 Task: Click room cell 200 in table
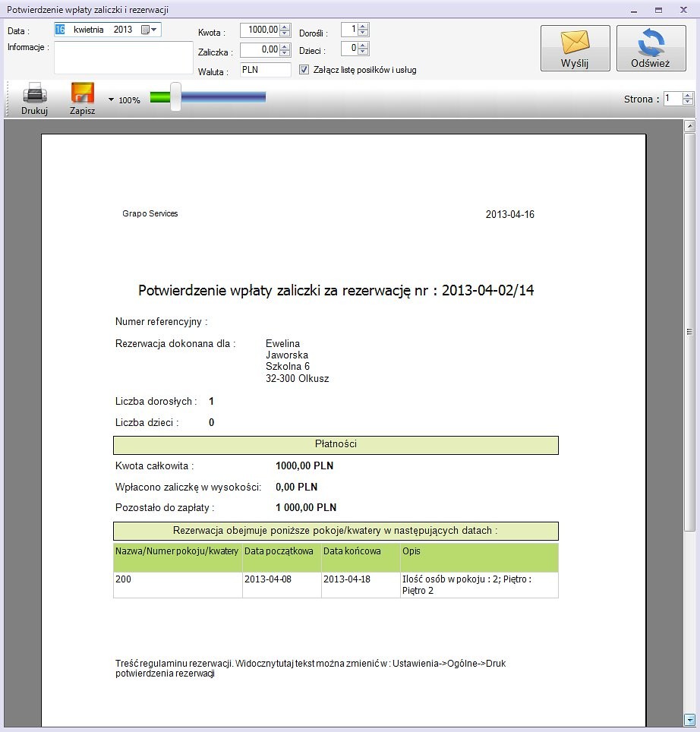178,585
